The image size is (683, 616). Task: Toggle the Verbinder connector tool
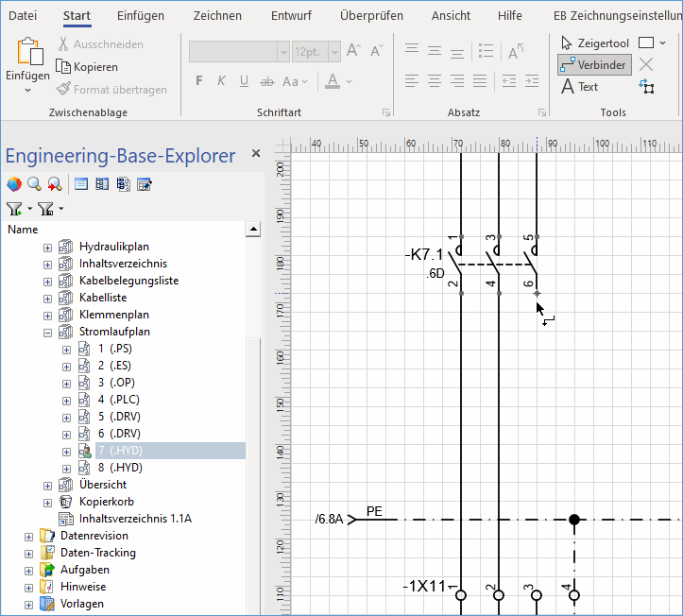pos(593,65)
